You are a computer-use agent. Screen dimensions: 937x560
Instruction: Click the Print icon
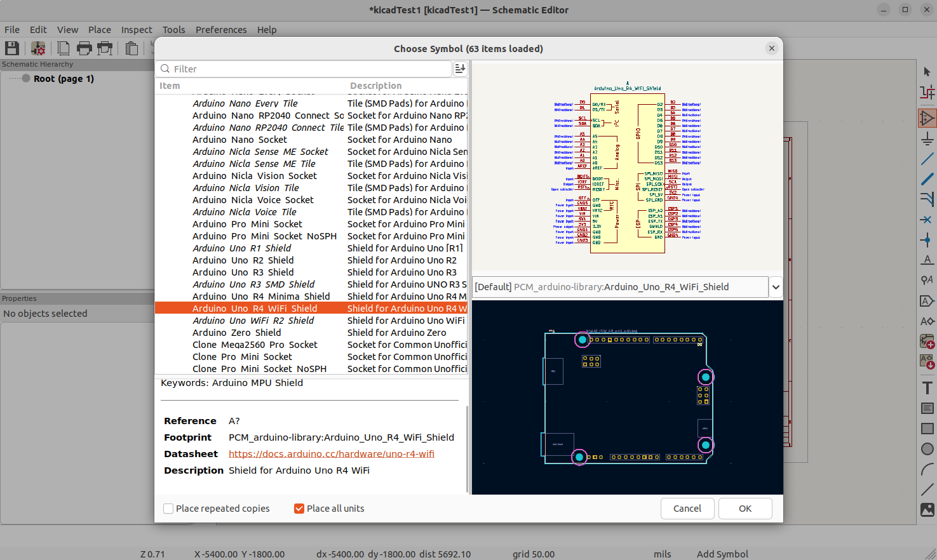(x=84, y=48)
